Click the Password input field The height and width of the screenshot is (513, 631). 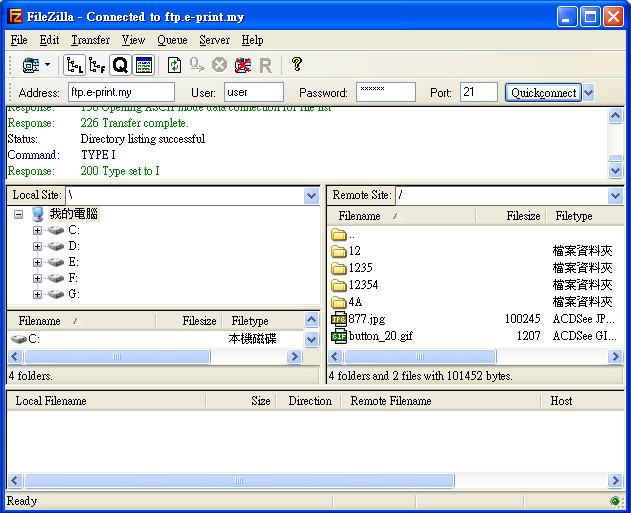386,92
